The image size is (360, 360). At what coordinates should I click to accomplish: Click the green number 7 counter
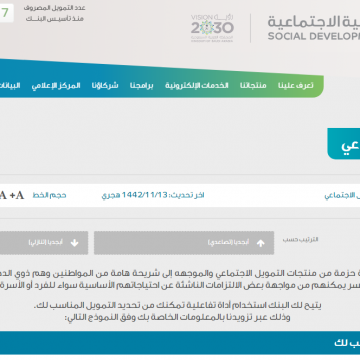[5, 13]
